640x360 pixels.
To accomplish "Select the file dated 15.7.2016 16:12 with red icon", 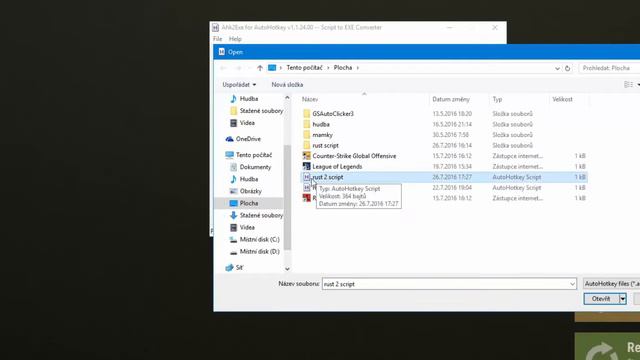I will click(444, 198).
